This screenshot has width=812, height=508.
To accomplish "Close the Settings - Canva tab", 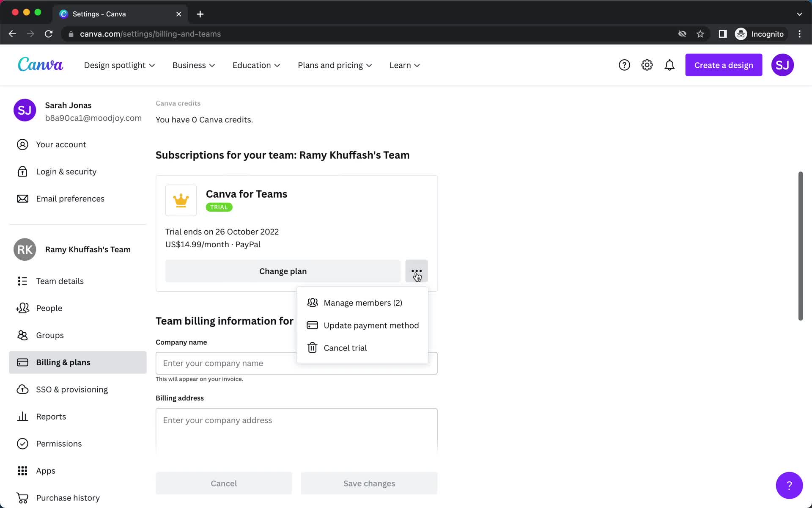I will click(178, 14).
